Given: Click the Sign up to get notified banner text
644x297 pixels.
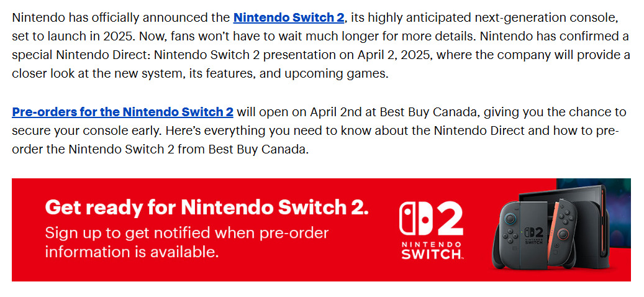Looking at the screenshot, I should pos(186,233).
